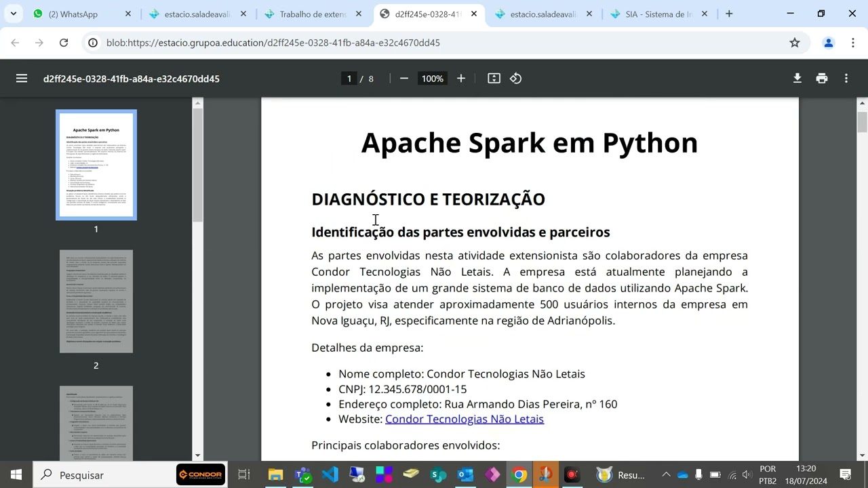Click the Endereço completo address line

coord(478,404)
